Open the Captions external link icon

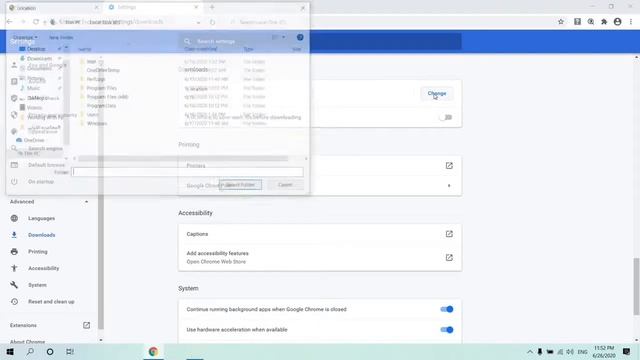pos(449,234)
